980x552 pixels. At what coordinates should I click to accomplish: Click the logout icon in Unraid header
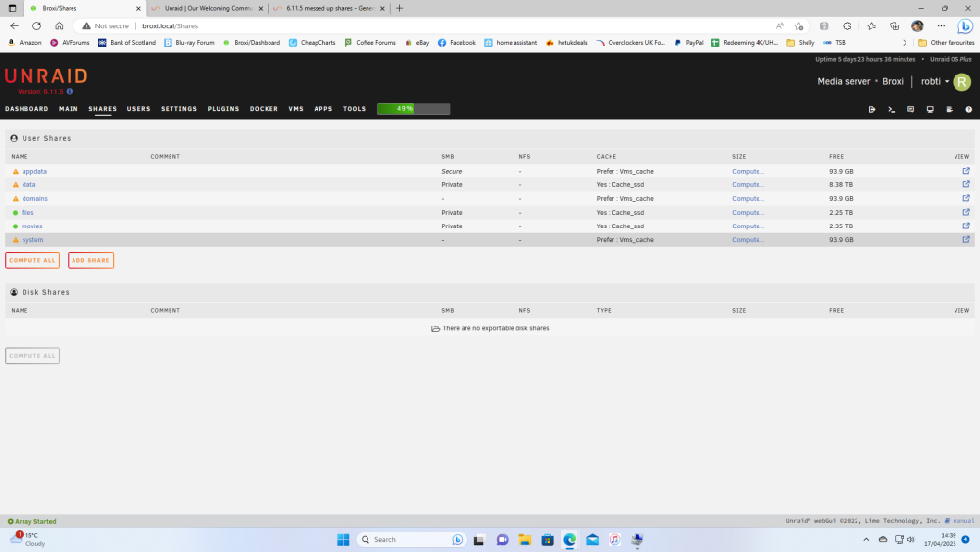[872, 109]
